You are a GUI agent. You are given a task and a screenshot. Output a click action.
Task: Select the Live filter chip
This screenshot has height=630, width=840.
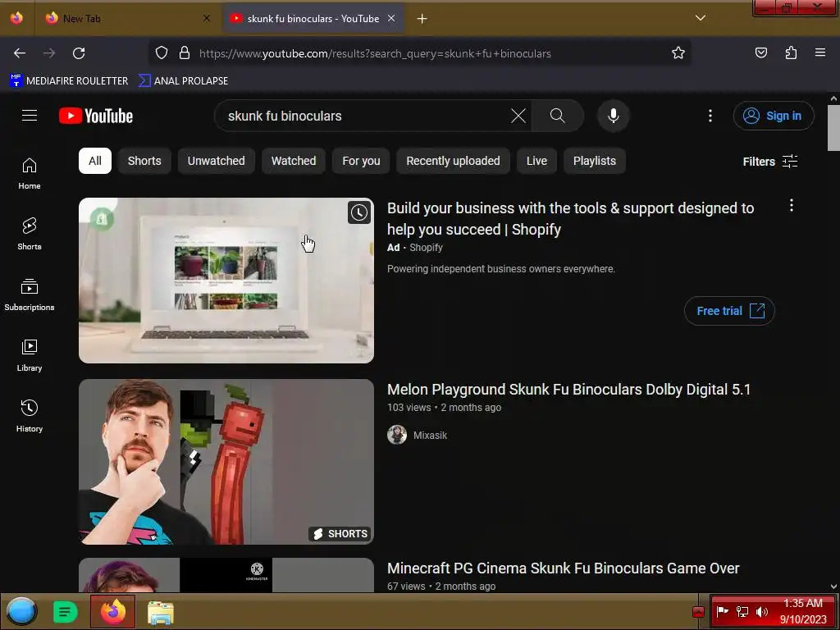pyautogui.click(x=536, y=161)
